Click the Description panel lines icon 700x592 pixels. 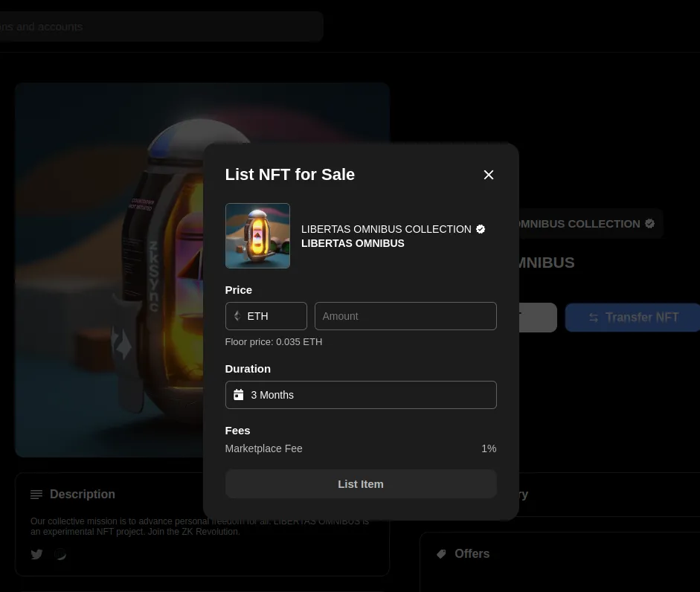click(36, 495)
